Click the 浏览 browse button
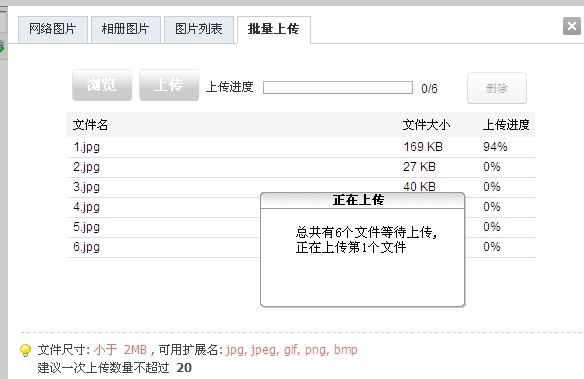Screen dimensions: 584x379 [x=102, y=85]
